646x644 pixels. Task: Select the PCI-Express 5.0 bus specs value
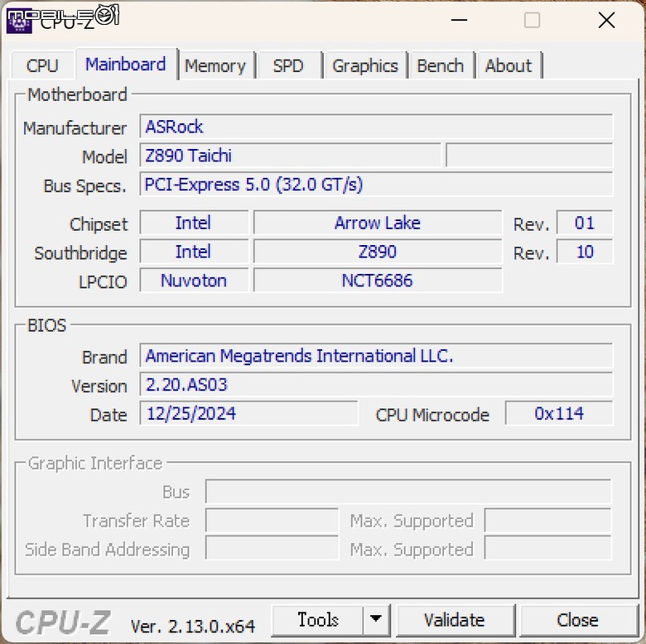click(x=376, y=185)
